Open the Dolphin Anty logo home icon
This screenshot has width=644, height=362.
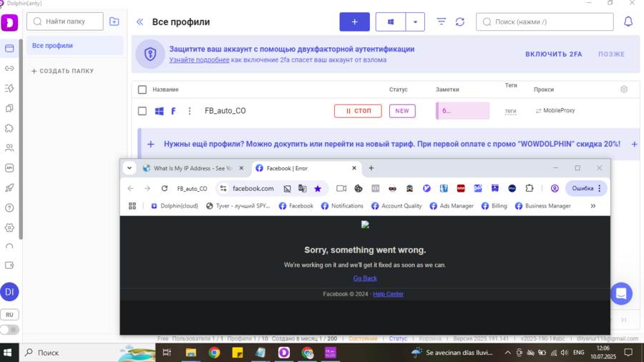[x=9, y=22]
